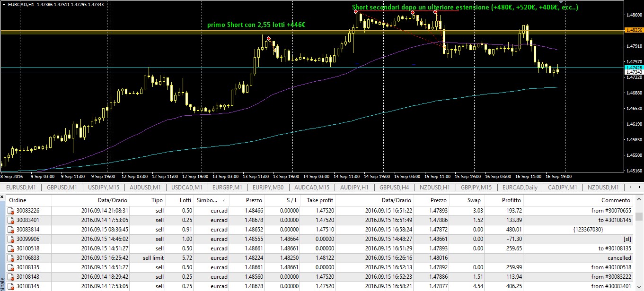The height and width of the screenshot is (291, 644).
Task: Click the swap value 4.54
Action: [x=477, y=286]
